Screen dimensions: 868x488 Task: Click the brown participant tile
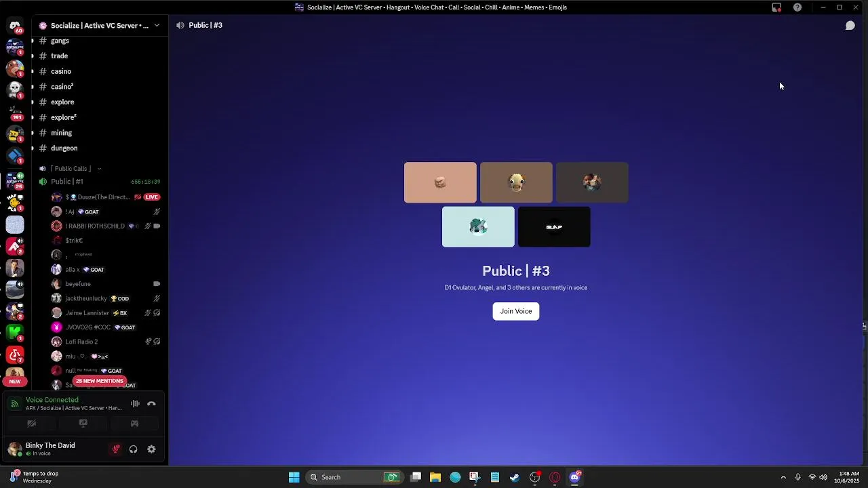point(516,182)
